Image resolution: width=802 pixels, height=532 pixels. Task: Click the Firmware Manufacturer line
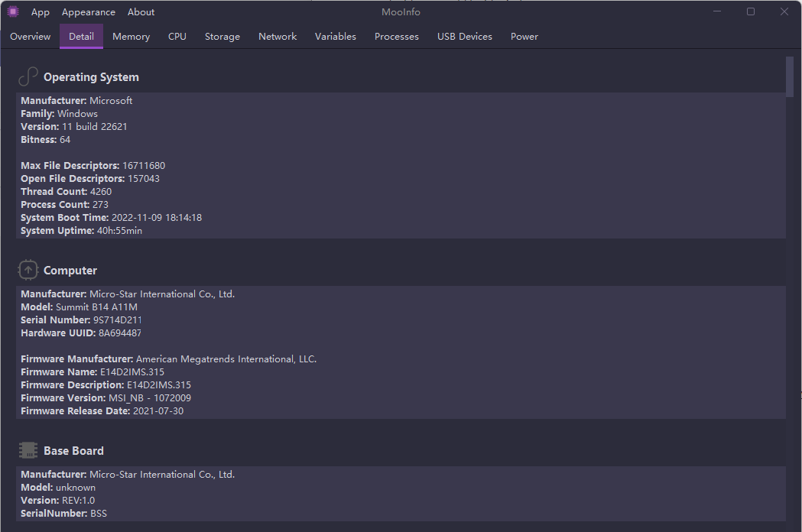168,359
